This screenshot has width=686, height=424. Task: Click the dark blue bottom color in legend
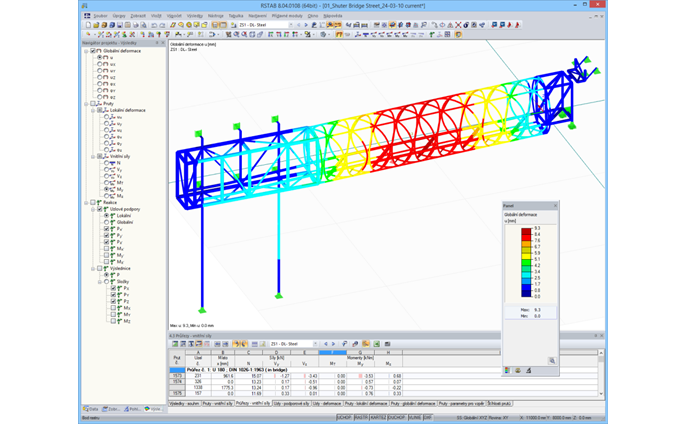point(526,294)
